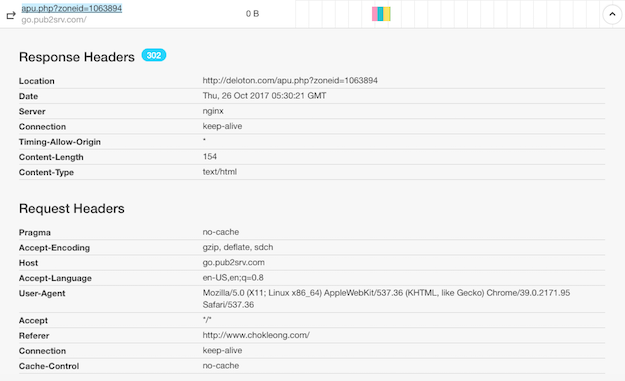Open the apu.php?zoneid=1063894 request link

click(72, 8)
